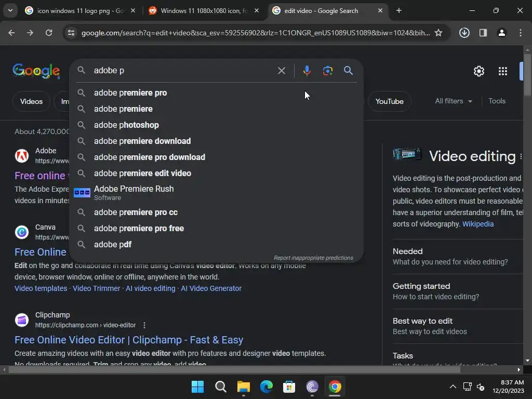This screenshot has height=399, width=532.
Task: Choose suggestion 'adobe premiere pro'
Action: click(x=216, y=92)
